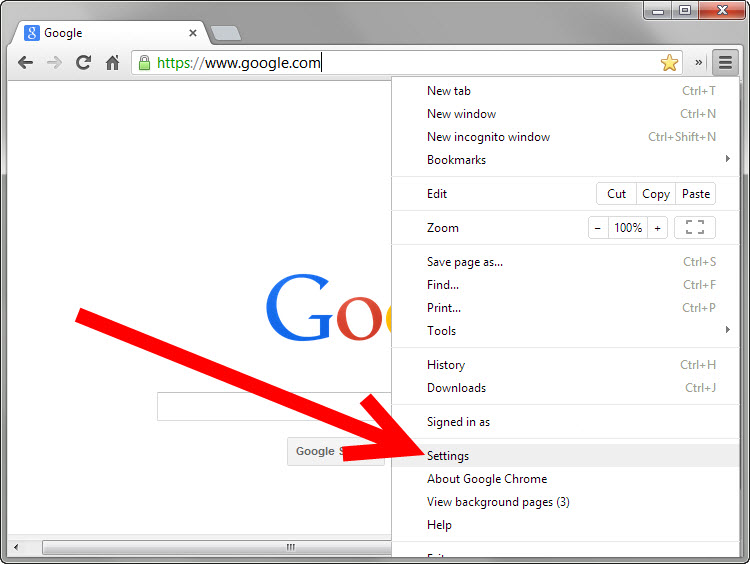The width and height of the screenshot is (750, 564).
Task: Click the scrollbar left arrow
Action: click(17, 547)
